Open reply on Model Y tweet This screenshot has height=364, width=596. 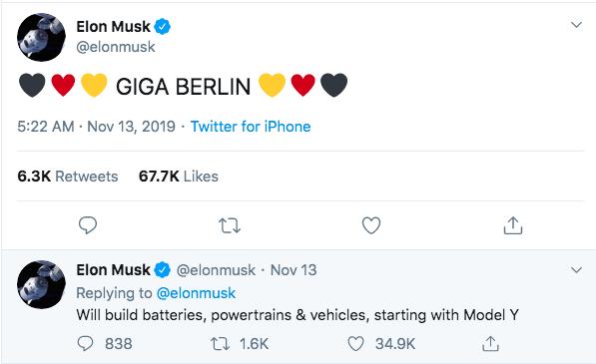click(x=85, y=344)
